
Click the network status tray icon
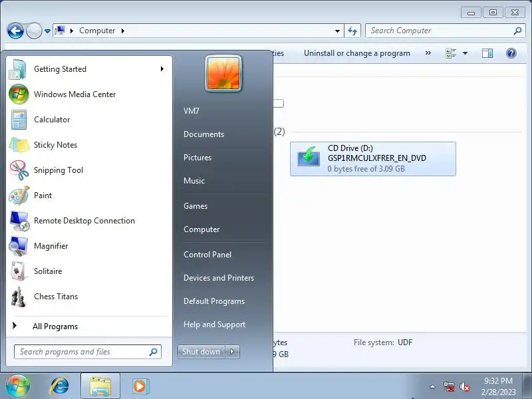[449, 386]
